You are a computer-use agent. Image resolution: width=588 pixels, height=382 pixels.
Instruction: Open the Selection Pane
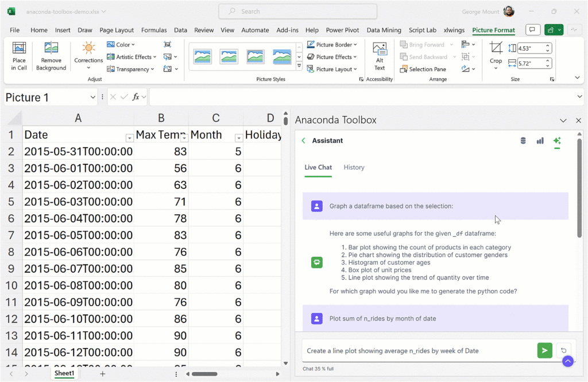tap(422, 69)
